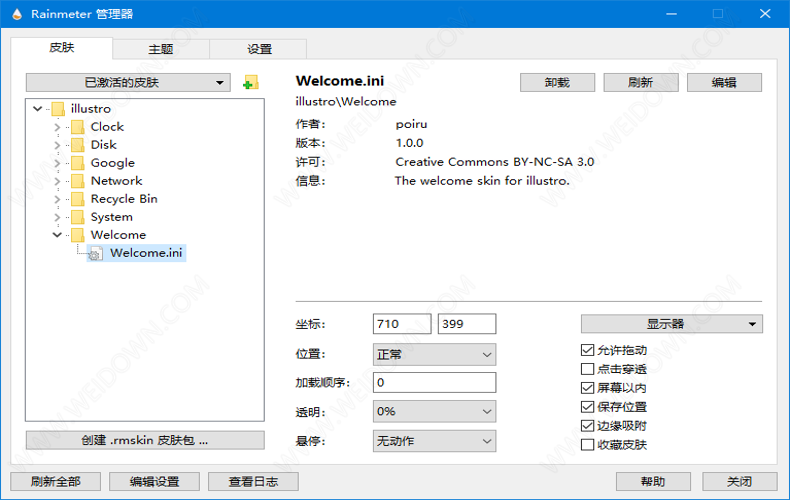Click the Welcome.ini bold heading
The width and height of the screenshot is (790, 500).
(340, 81)
